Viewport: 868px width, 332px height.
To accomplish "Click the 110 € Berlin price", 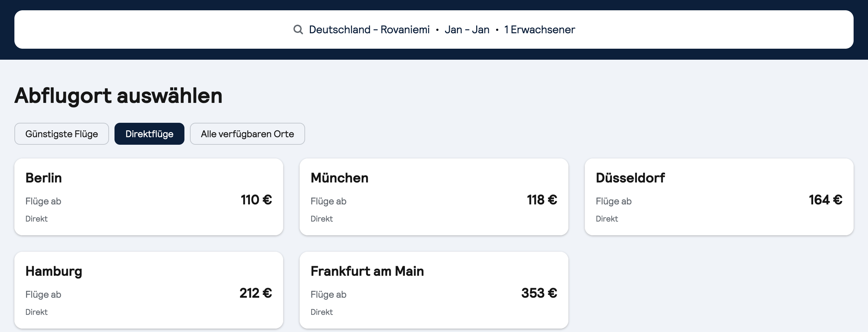I will 256,200.
